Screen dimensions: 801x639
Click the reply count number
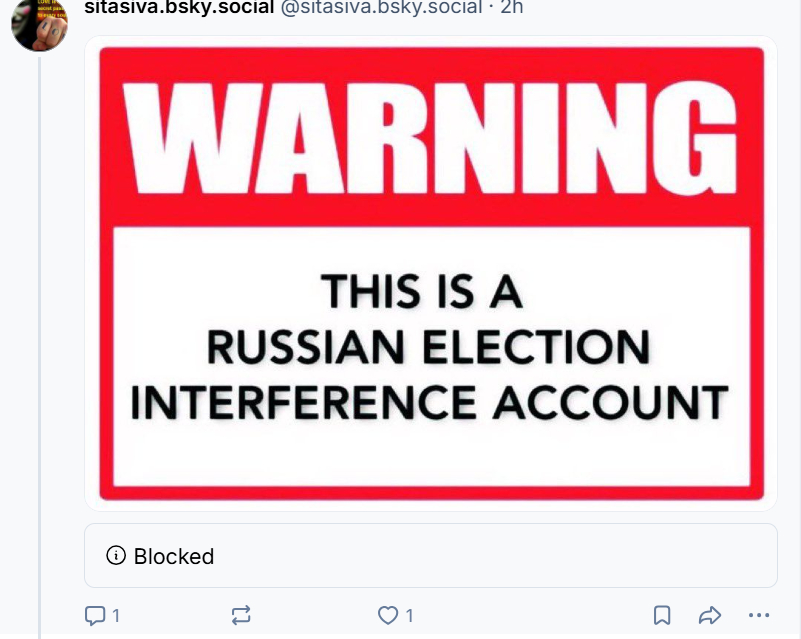[x=116, y=616]
